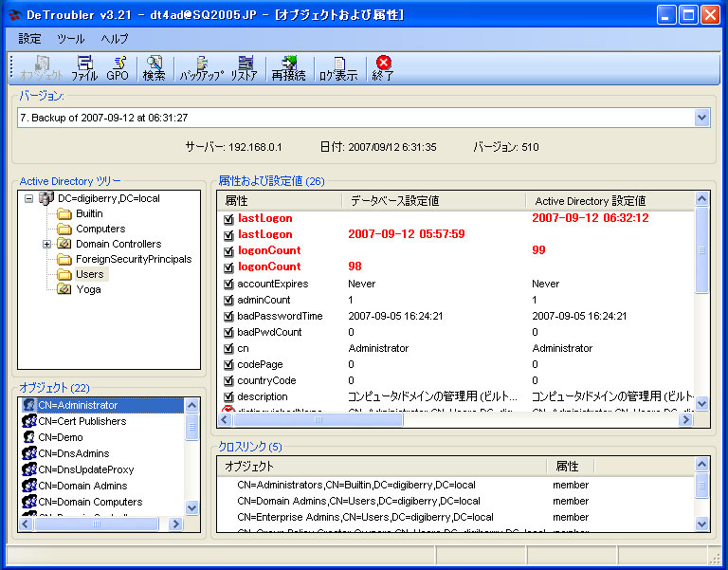This screenshot has height=570, width=728.
Task: Toggle the description attribute checkbox
Action: click(228, 397)
